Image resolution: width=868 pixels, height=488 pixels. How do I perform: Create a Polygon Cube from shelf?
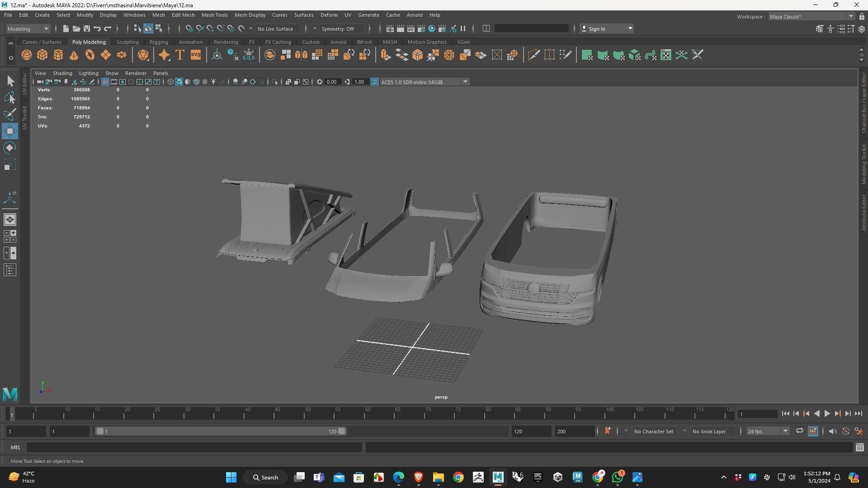click(x=42, y=55)
